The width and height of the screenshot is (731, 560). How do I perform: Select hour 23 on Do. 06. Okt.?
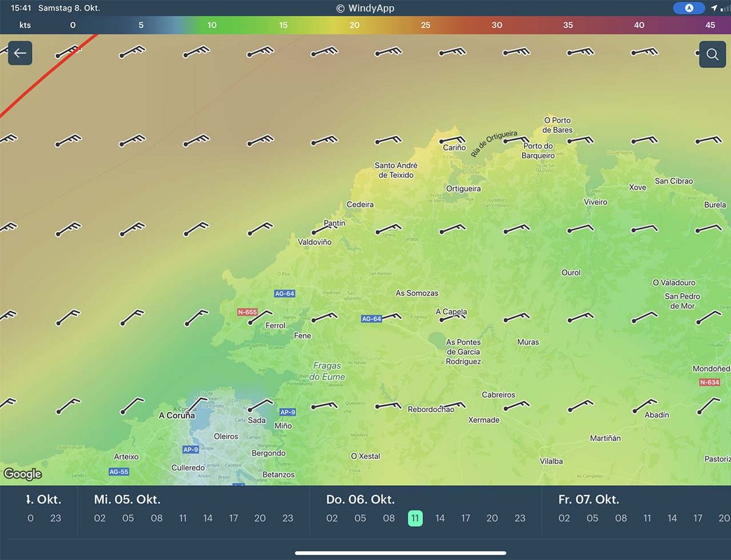coord(520,519)
